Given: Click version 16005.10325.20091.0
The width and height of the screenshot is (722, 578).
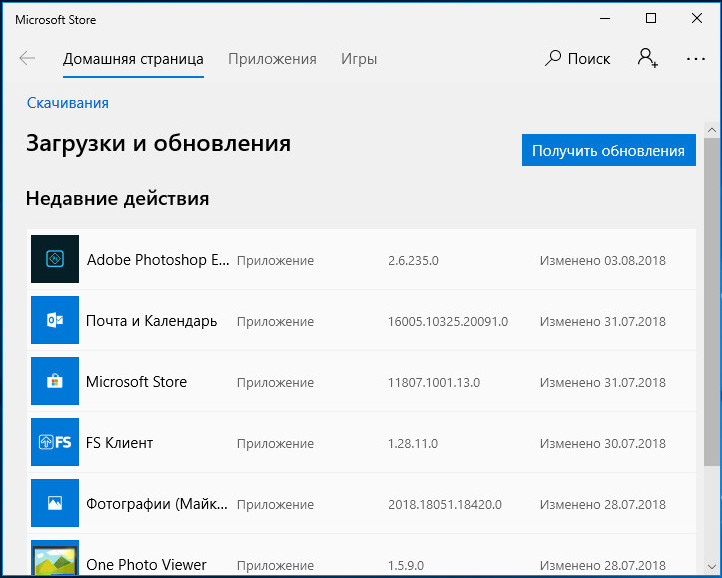Looking at the screenshot, I should click(448, 321).
